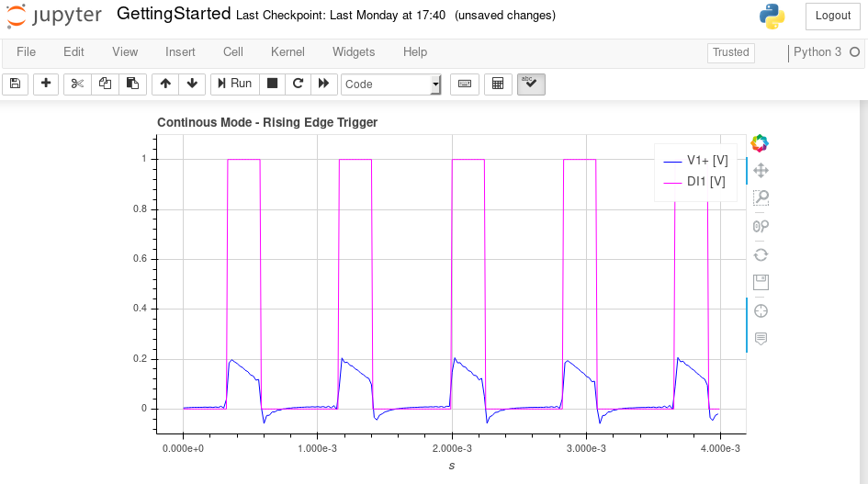Open the Kernel menu
Viewport: 868px width, 484px height.
pyautogui.click(x=287, y=52)
